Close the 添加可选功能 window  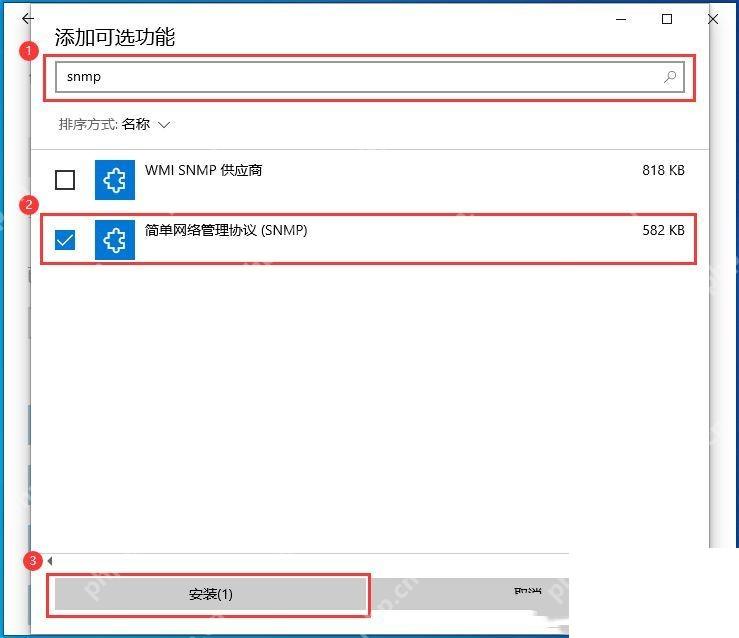[713, 19]
